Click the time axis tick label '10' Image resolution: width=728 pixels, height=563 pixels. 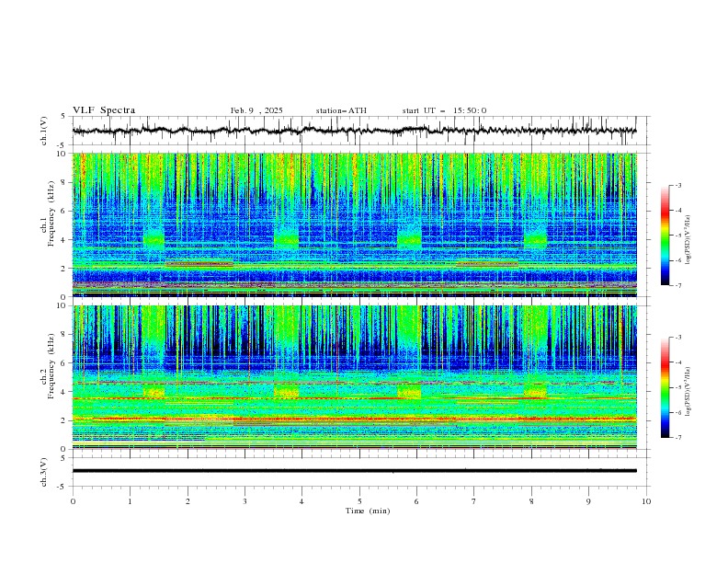pos(646,501)
